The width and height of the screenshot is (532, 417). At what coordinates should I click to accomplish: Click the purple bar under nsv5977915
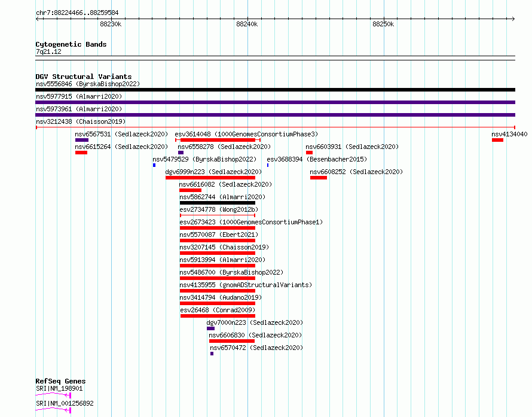pos(275,102)
